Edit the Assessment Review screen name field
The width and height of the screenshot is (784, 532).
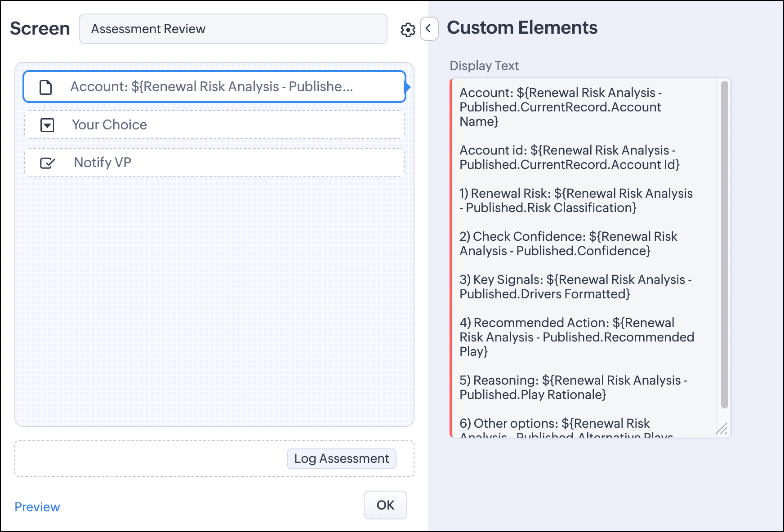233,29
